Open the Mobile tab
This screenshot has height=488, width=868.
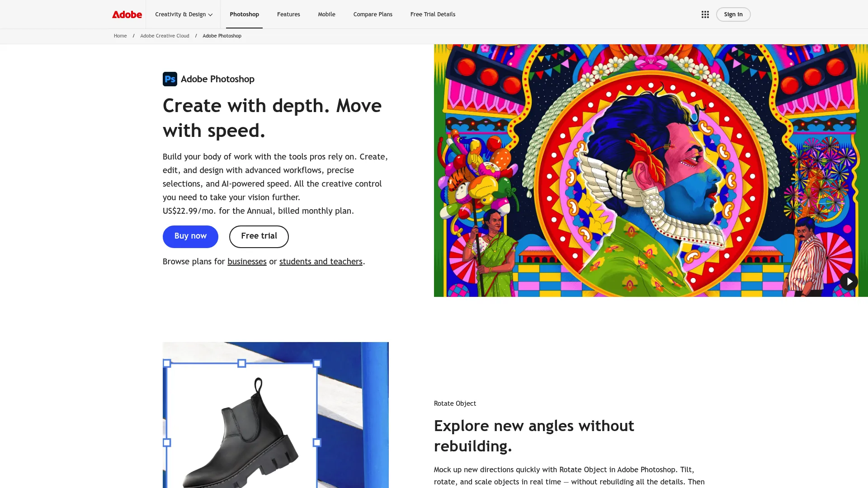pos(326,14)
